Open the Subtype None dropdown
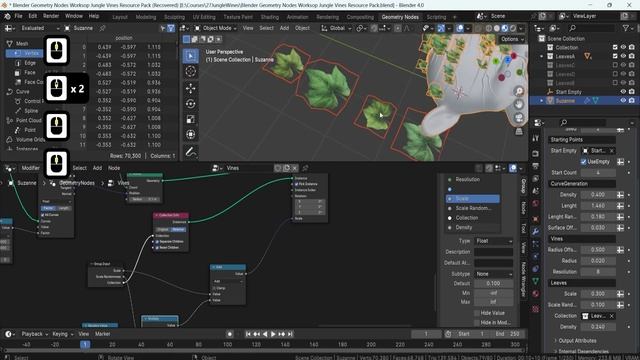Viewport: 640px width, 360px height. point(493,274)
